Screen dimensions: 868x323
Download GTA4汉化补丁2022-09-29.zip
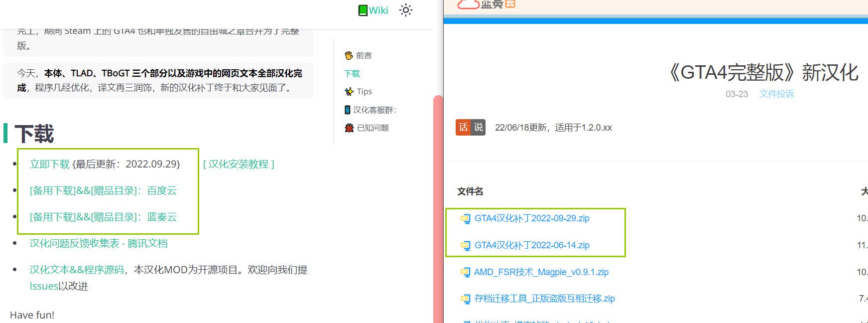point(532,218)
